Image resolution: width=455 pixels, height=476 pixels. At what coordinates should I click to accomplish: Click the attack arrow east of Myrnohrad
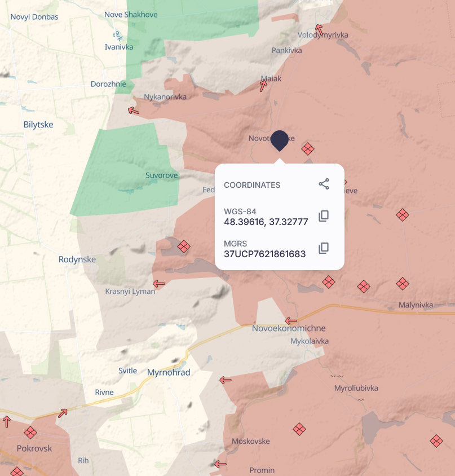pos(225,380)
